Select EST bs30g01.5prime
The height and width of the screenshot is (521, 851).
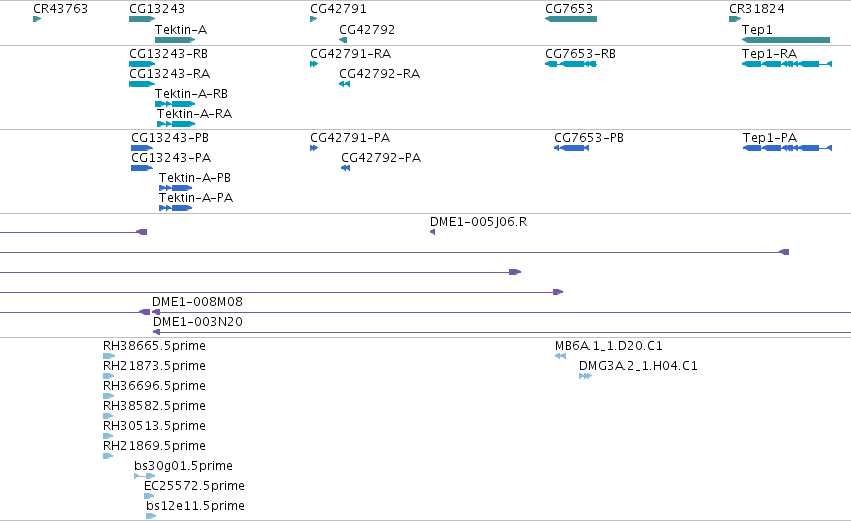pyautogui.click(x=183, y=466)
